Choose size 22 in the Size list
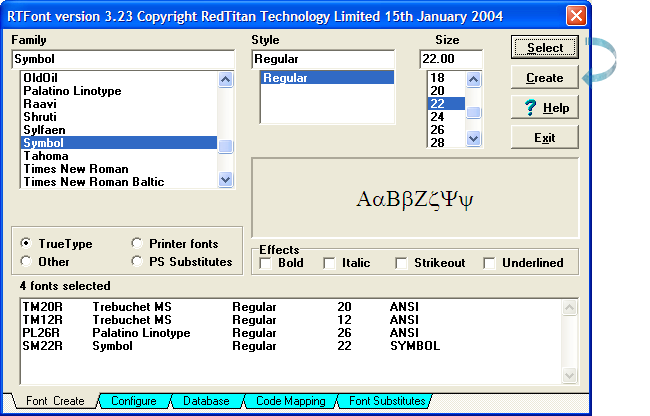Viewport: 650px width, 416px height. coord(446,104)
